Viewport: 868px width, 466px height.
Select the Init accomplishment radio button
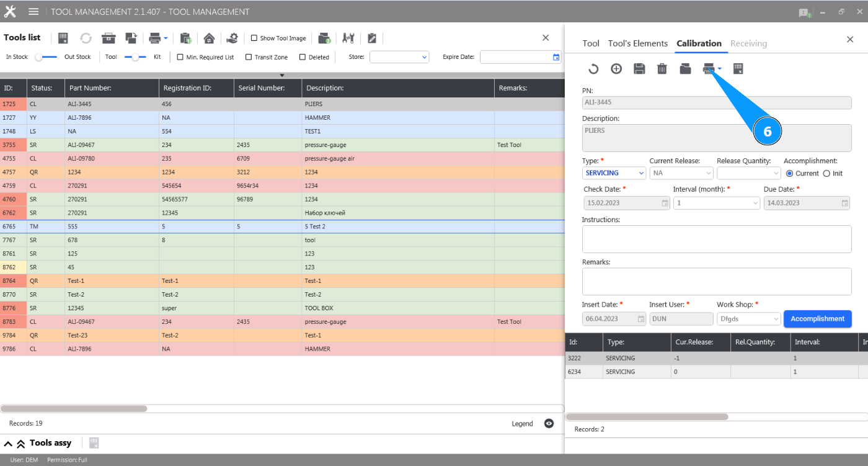tap(826, 174)
